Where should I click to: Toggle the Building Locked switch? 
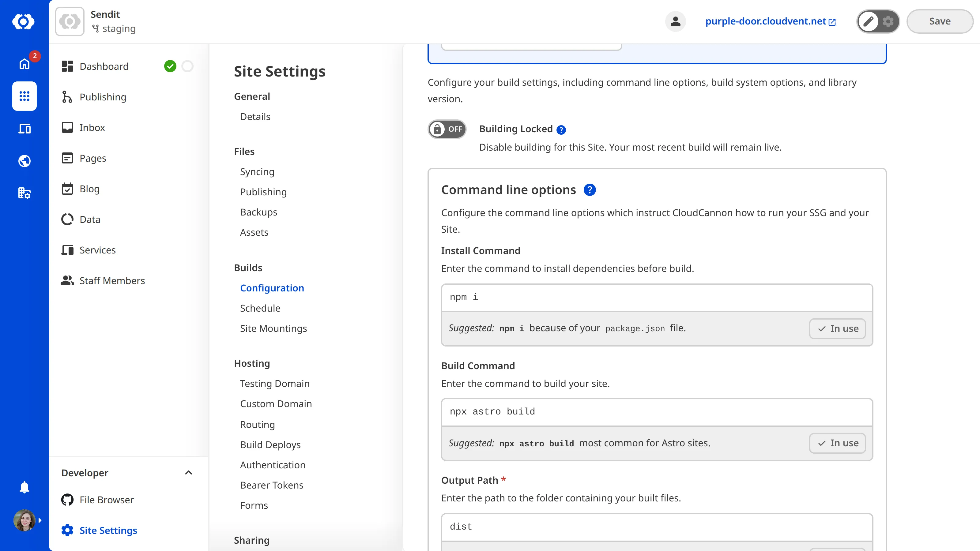click(447, 129)
